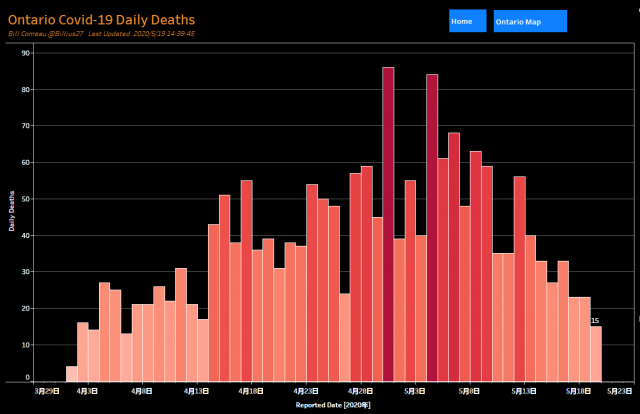Click the 5月18日 date label
Viewport: 640px width, 414px height.
[578, 391]
